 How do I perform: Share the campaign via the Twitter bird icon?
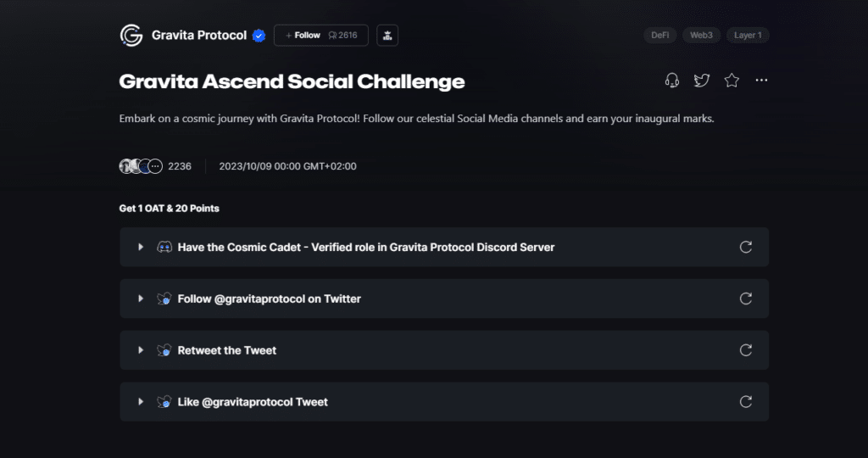[x=702, y=81]
